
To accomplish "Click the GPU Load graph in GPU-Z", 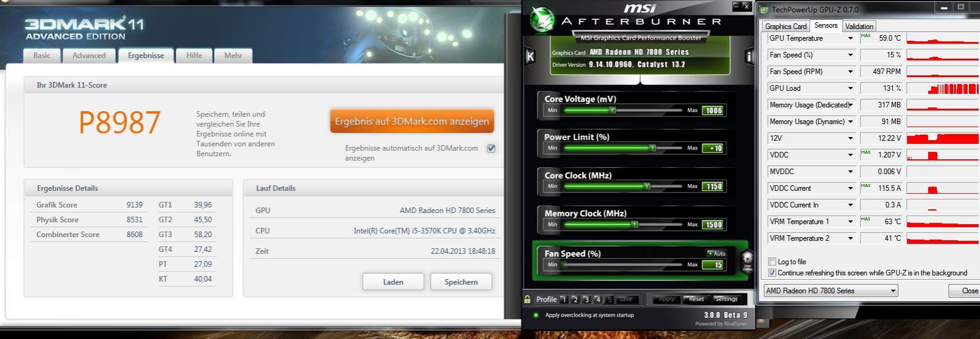I will (943, 88).
